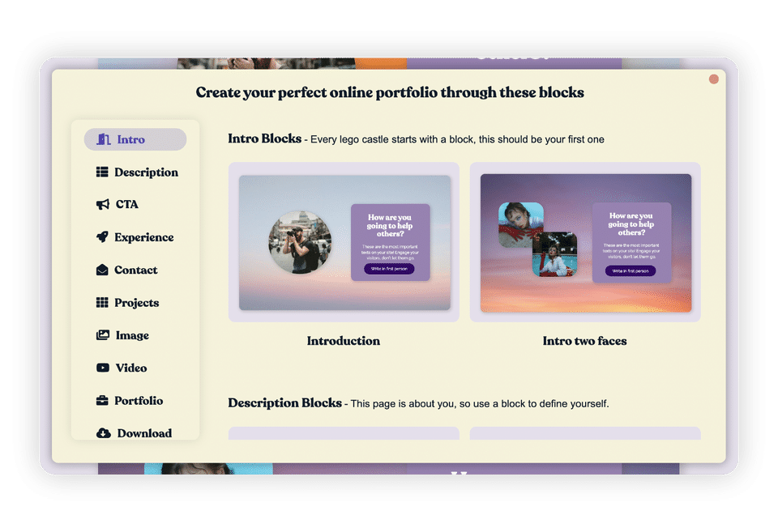Click the Experience rocket icon

102,237
